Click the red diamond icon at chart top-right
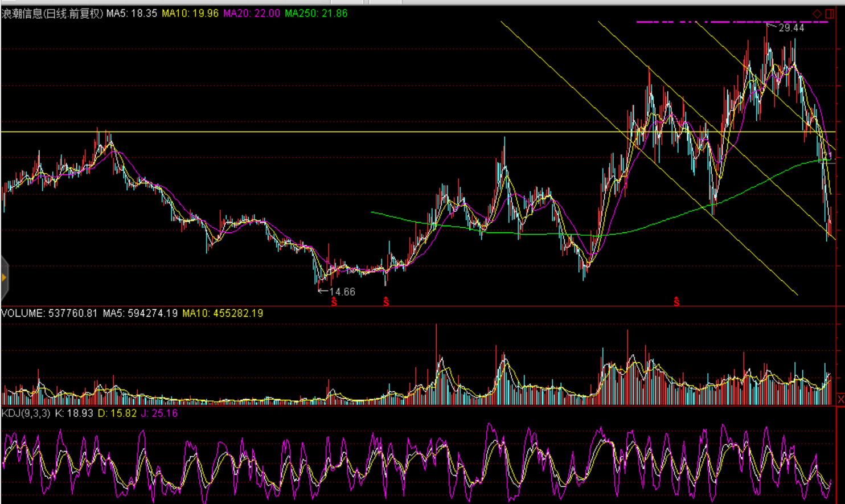The width and height of the screenshot is (845, 504). (817, 13)
